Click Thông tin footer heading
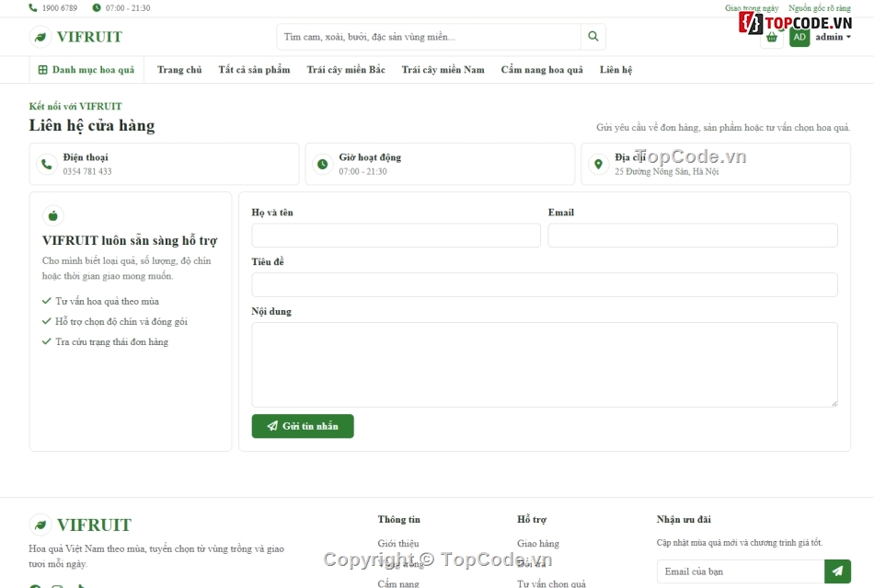The width and height of the screenshot is (874, 588). (399, 520)
